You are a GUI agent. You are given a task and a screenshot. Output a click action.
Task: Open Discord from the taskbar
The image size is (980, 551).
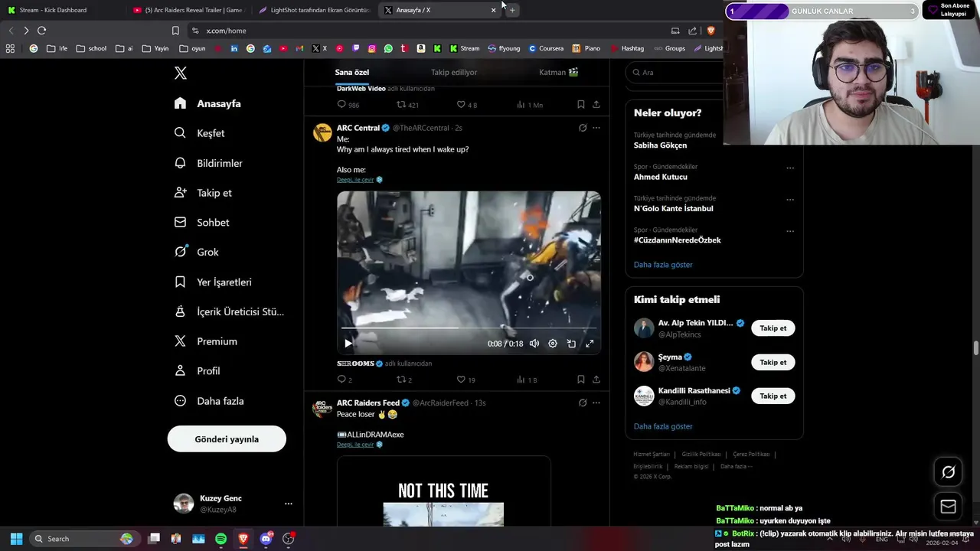pyautogui.click(x=266, y=539)
